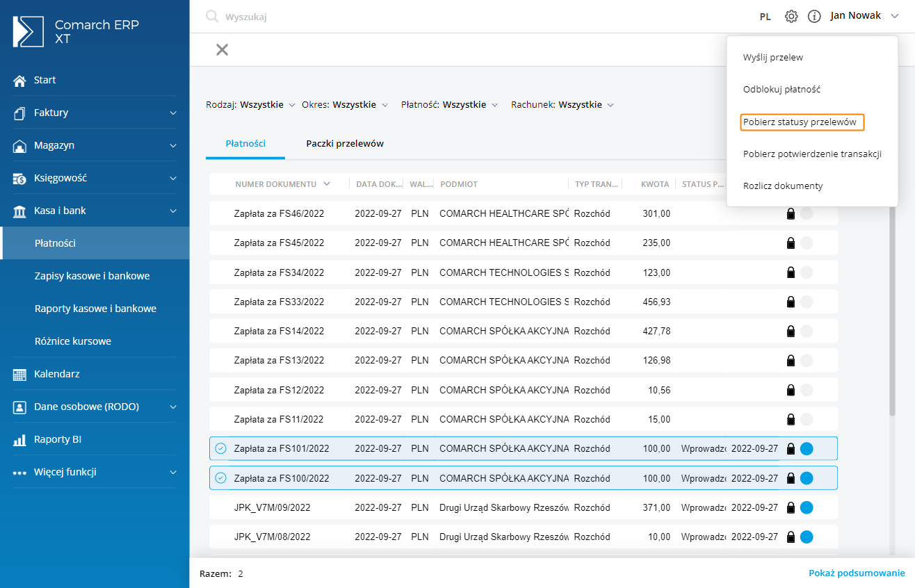
Task: Click the blue status circle on JPK_V7M/09/2022
Action: point(807,508)
